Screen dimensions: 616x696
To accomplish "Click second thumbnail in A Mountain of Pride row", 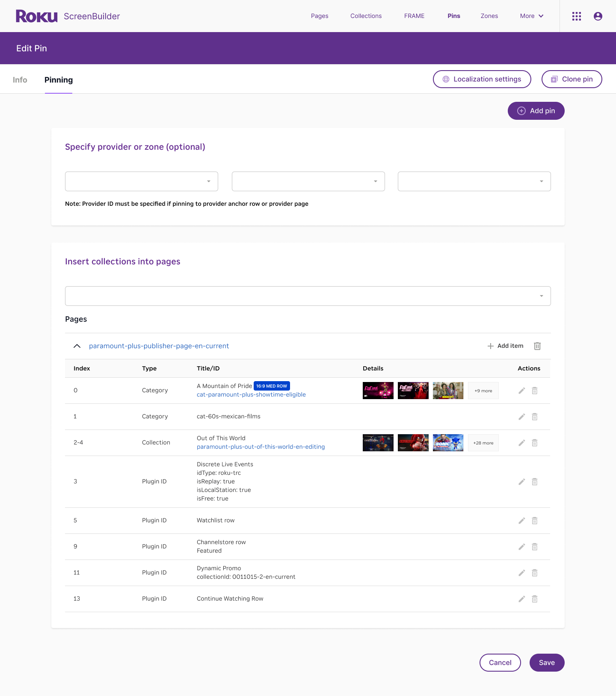I will click(x=413, y=391).
